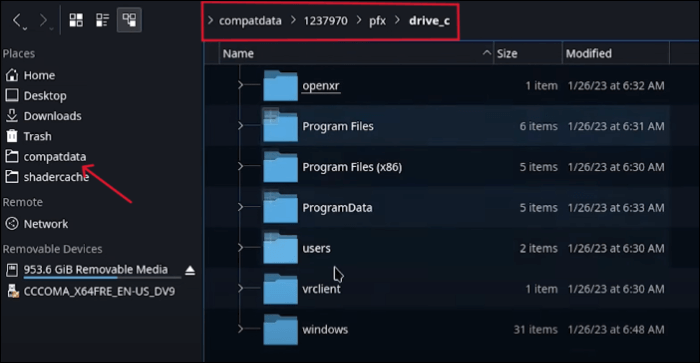
Task: Expand the windows folder tree
Action: click(x=240, y=329)
